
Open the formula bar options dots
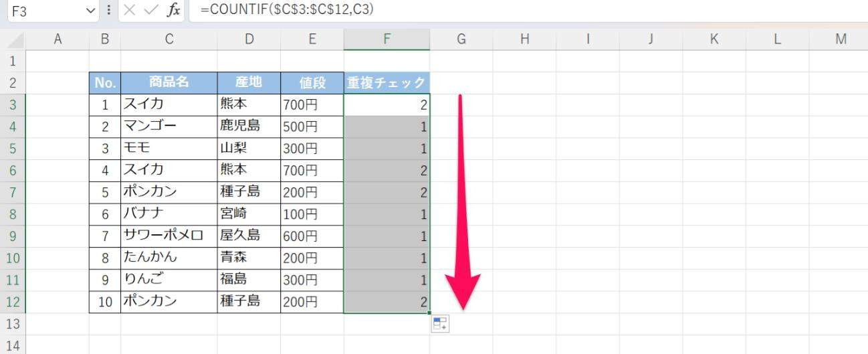[x=109, y=10]
